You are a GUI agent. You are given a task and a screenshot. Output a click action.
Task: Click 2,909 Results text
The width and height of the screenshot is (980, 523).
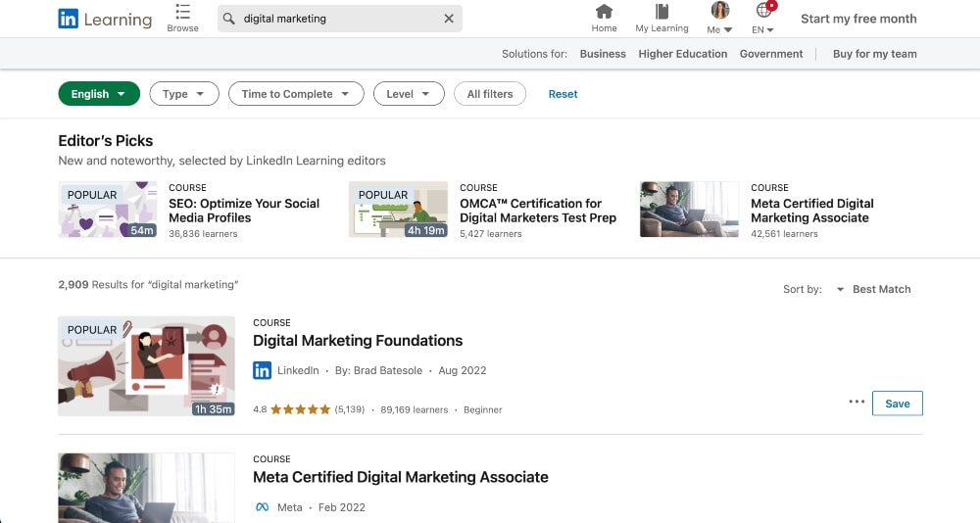148,284
